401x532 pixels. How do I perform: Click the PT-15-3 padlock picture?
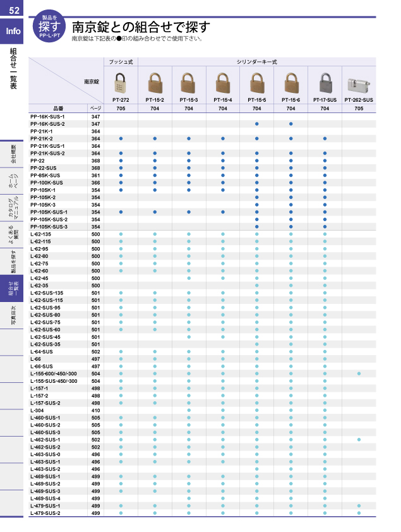pyautogui.click(x=189, y=83)
